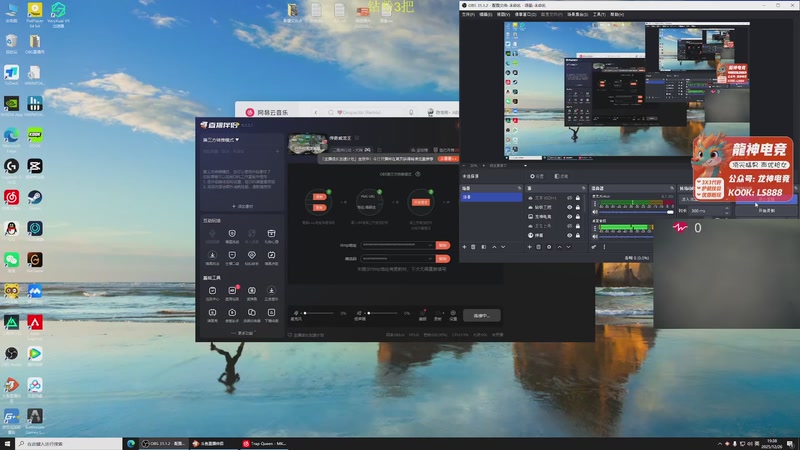Screen dimensions: 800x450
Task: Copy the 推流码 with orange button
Action: 443,259
